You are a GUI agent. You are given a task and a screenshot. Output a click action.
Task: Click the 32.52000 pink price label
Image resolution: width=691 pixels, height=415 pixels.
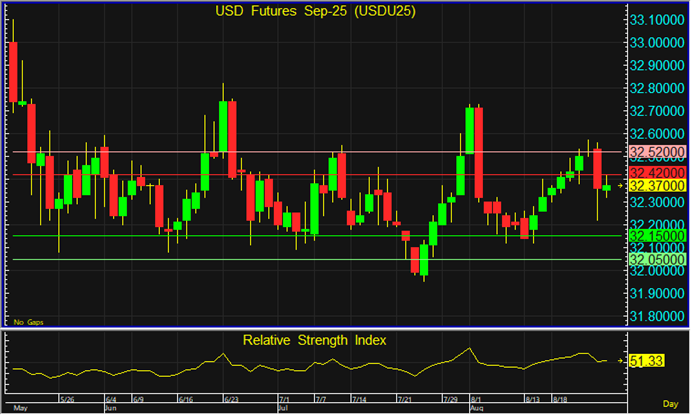(656, 152)
